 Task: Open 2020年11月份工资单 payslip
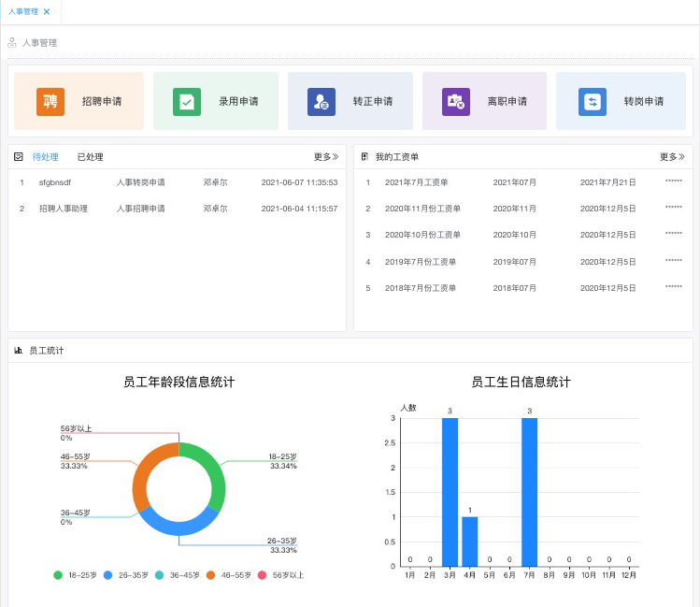click(422, 209)
